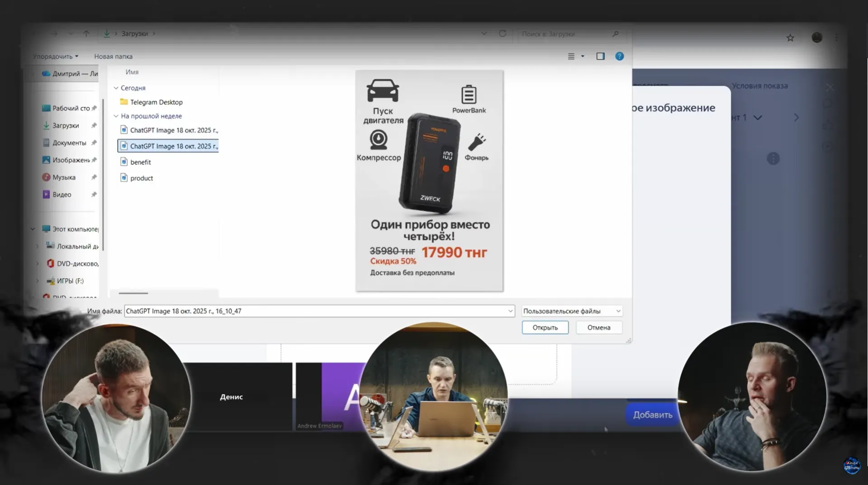This screenshot has width=868, height=485.
Task: Click the Загрузки breadcrumb in the address bar
Action: [135, 33]
